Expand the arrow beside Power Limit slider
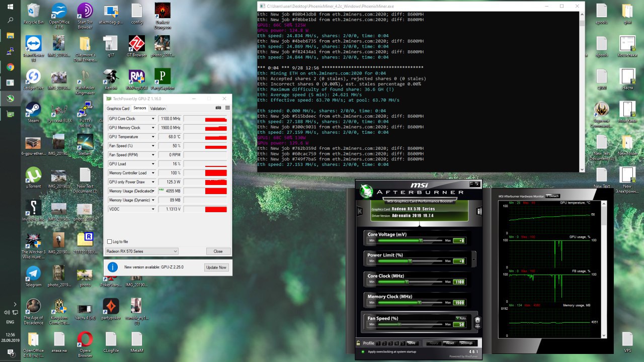The width and height of the screenshot is (644, 362). 473,259
